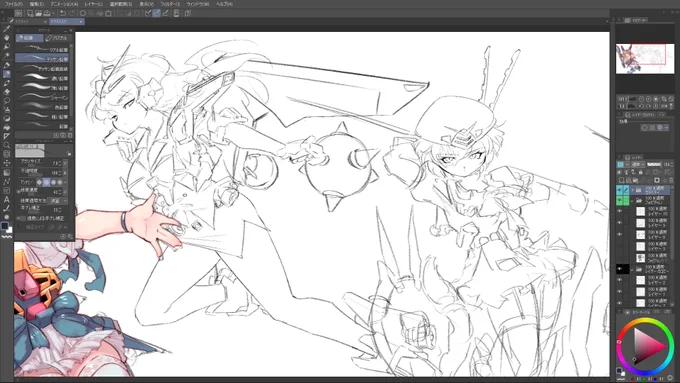Toggle the checkbox beside 紙質濃度 setting
Viewport: 680px width, 383px height.
(18, 191)
